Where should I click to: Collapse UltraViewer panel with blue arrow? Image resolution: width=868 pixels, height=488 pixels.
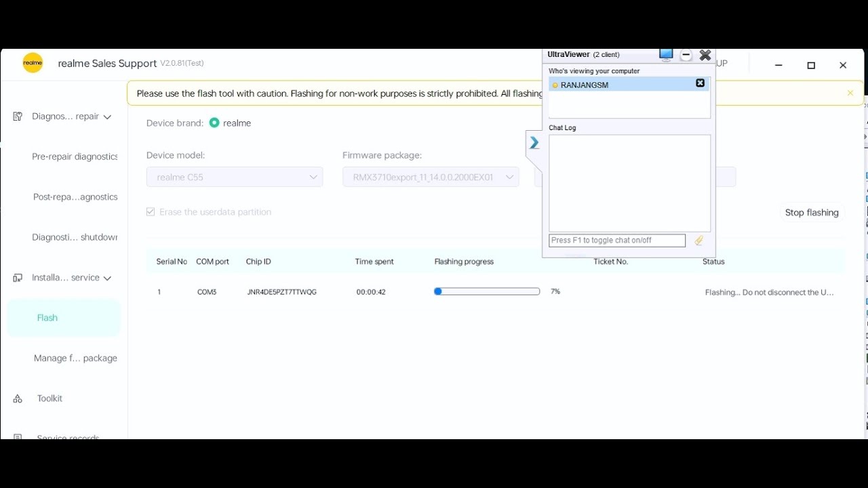click(534, 143)
